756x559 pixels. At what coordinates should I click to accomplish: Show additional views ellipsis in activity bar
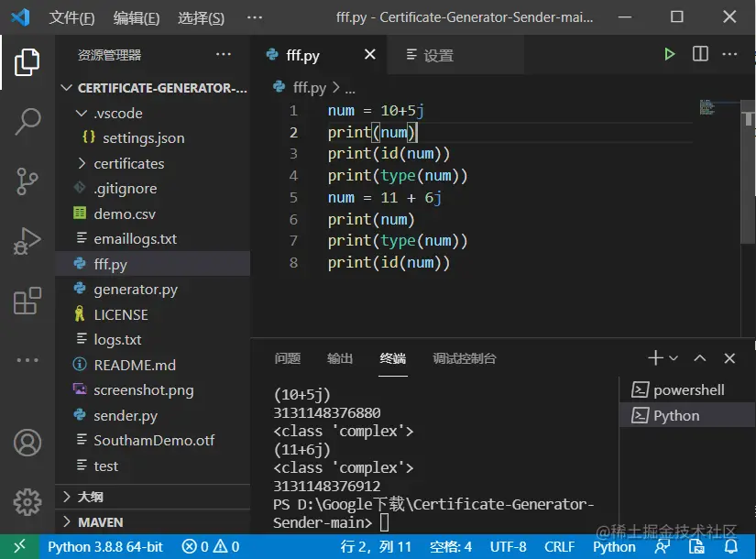pyautogui.click(x=27, y=360)
